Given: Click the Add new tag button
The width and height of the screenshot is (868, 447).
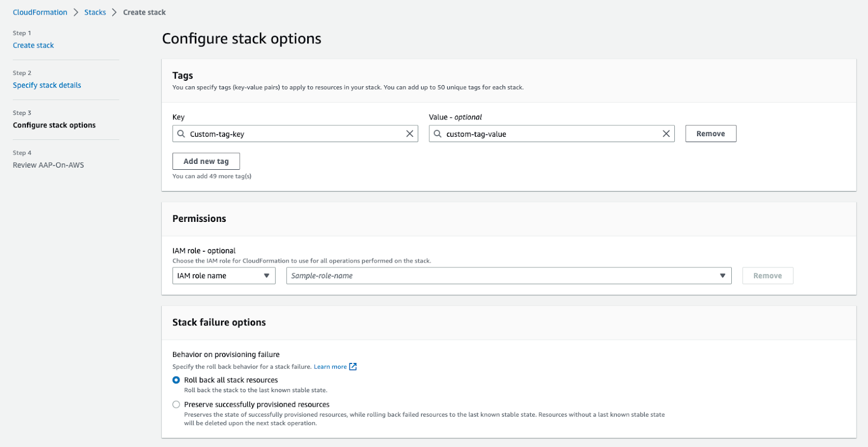Looking at the screenshot, I should tap(206, 161).
